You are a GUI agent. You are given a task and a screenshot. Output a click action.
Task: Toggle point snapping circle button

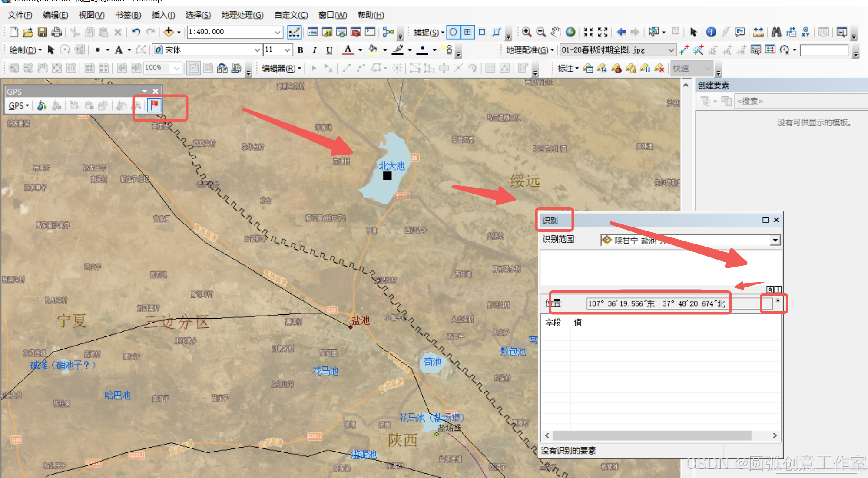pos(453,32)
